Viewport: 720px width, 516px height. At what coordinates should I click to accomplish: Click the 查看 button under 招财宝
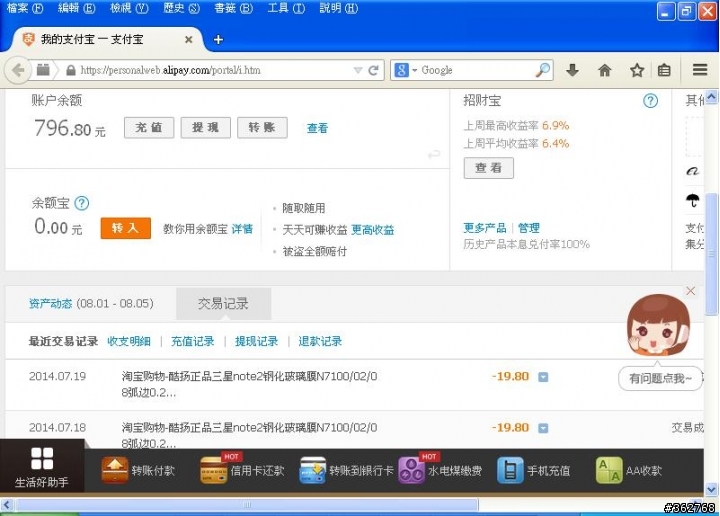coord(489,168)
